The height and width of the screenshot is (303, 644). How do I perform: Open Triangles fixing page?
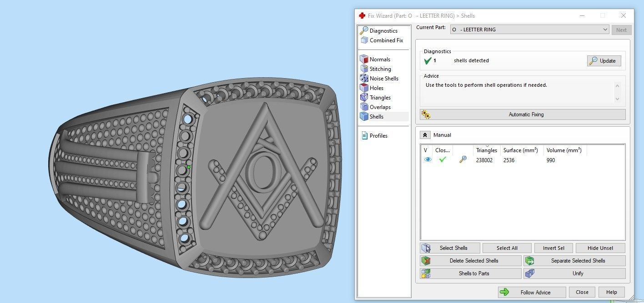(380, 97)
